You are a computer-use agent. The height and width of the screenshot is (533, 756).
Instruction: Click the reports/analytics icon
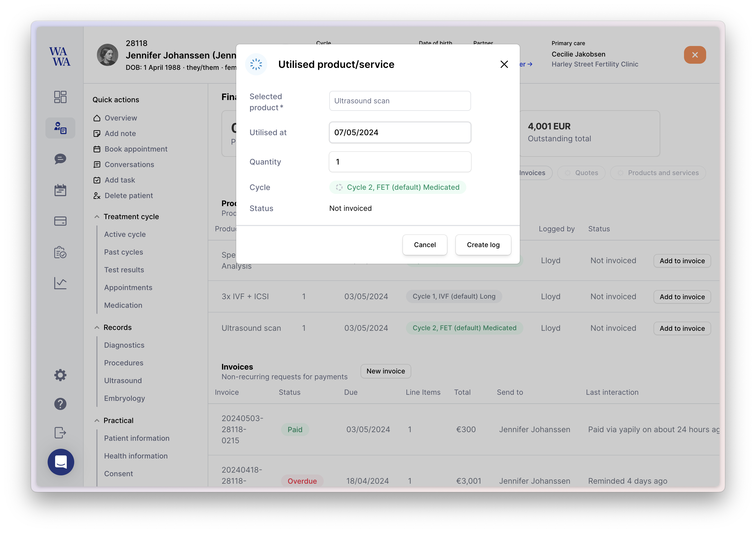[60, 284]
